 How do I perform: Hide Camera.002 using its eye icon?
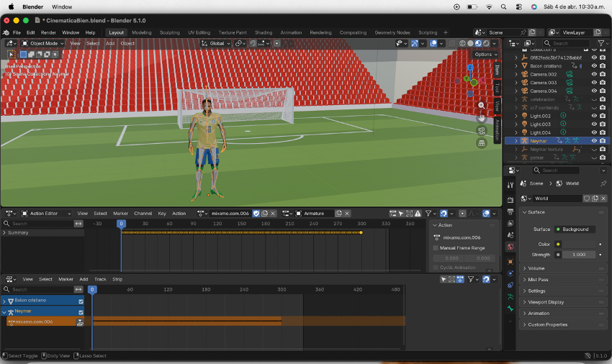click(594, 74)
